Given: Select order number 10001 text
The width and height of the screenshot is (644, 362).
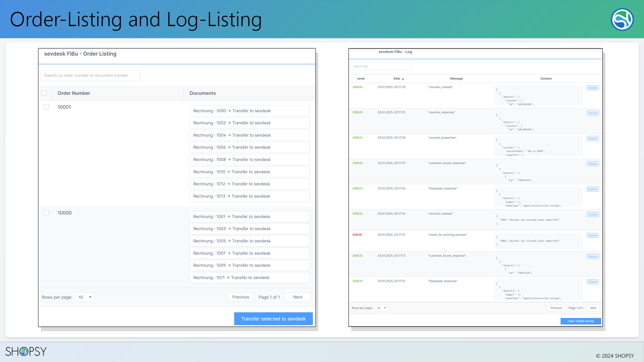Looking at the screenshot, I should pos(64,107).
